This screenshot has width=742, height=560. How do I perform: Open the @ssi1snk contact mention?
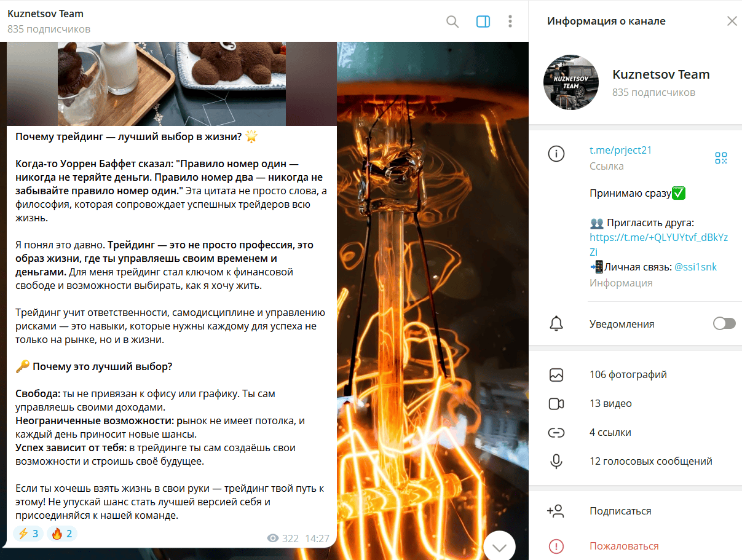(695, 267)
